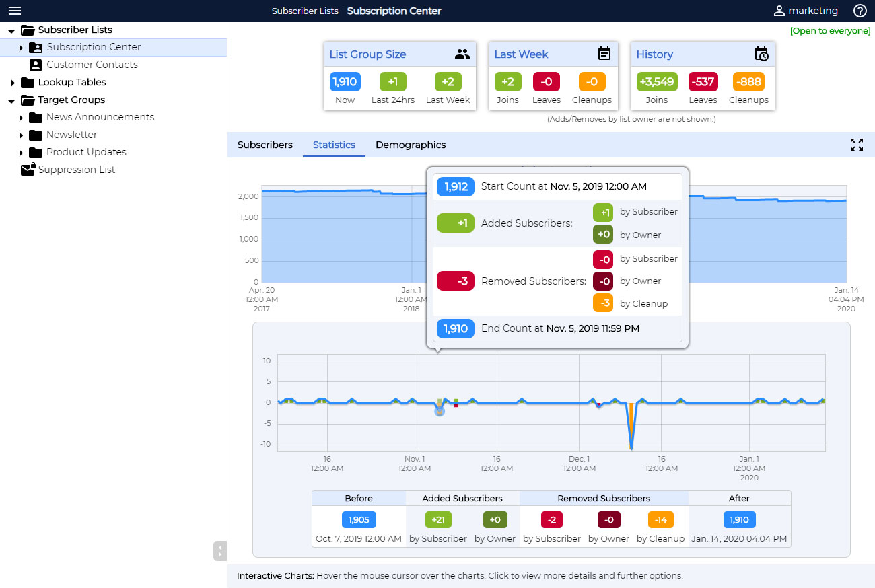Collapse the Subscriber Lists tree node
The height and width of the screenshot is (588, 875).
(x=11, y=30)
